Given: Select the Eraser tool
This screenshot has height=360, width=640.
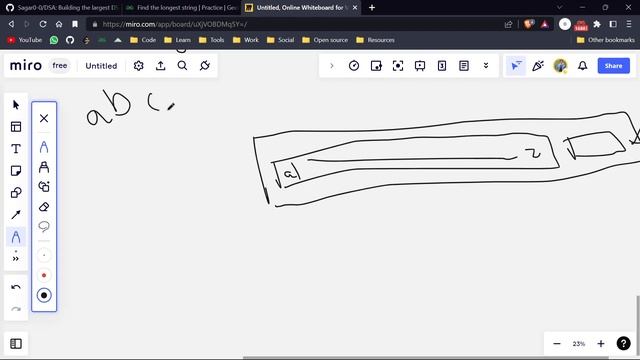Looking at the screenshot, I should pos(44,207).
